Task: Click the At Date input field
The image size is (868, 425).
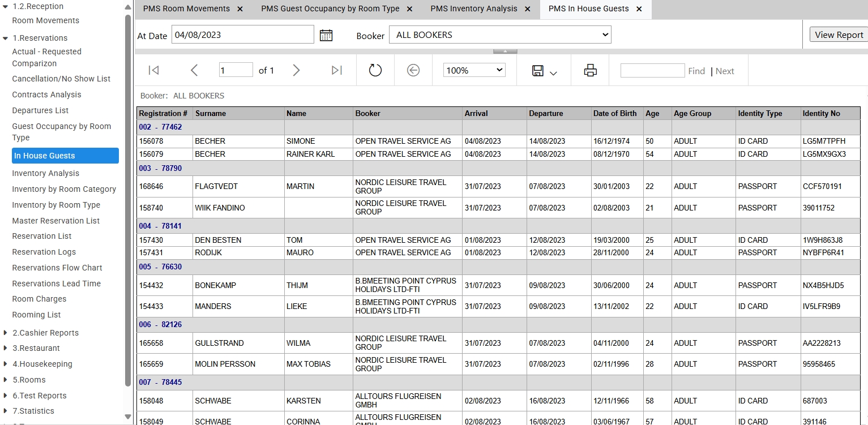Action: 242,35
